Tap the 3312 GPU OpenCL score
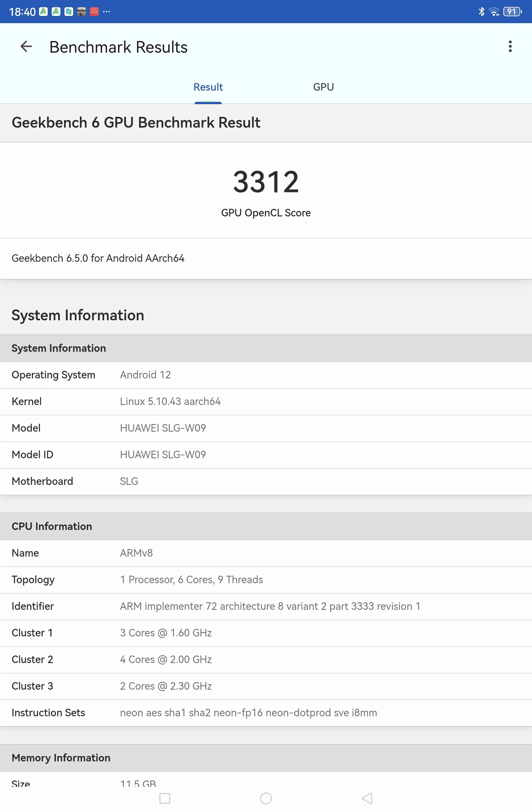This screenshot has height=810, width=532. coord(266,182)
